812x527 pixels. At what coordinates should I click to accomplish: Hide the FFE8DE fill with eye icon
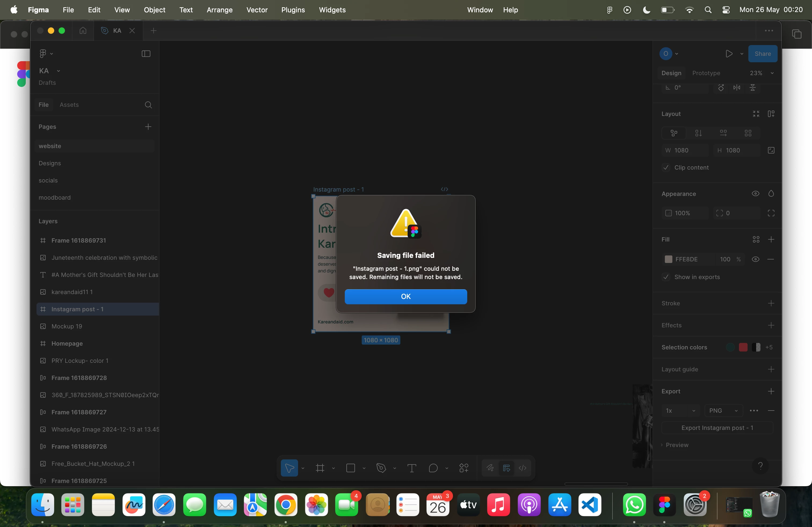click(x=755, y=259)
